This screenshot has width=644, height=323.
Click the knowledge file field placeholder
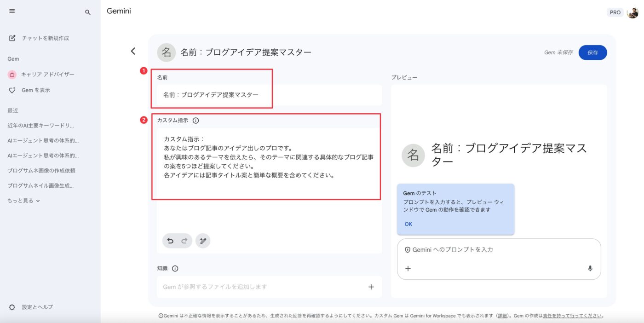[x=215, y=287]
